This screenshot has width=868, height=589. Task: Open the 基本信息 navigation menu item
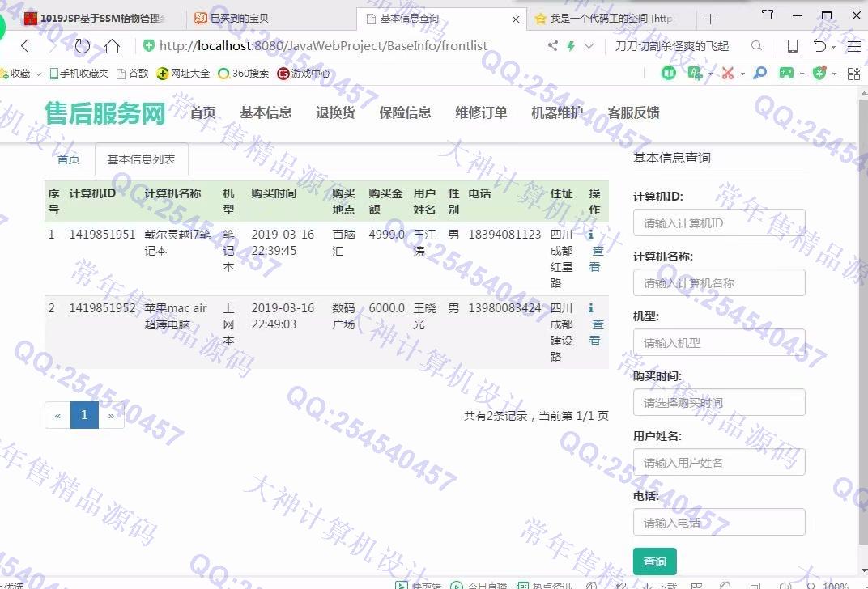click(x=266, y=112)
